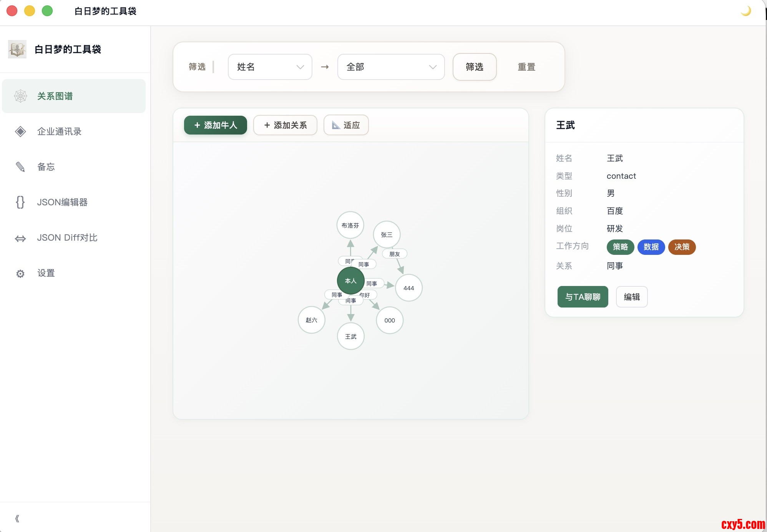Select the 张三 node in graph
767x532 pixels.
click(387, 234)
